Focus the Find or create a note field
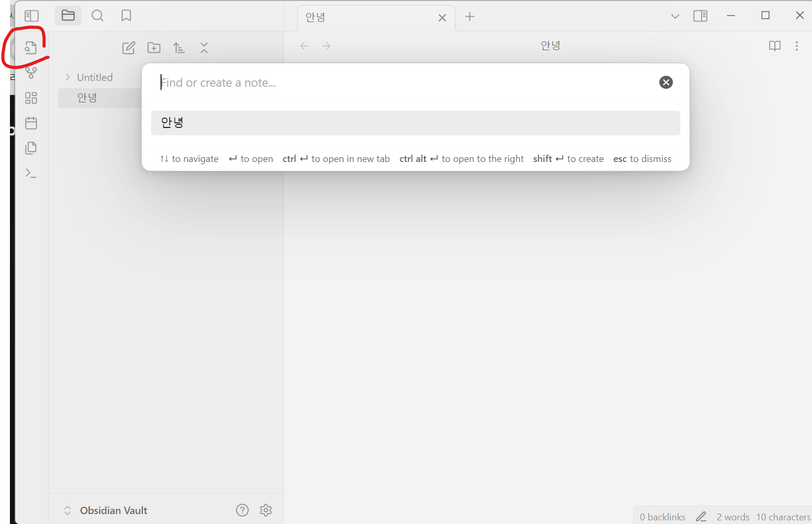Screen dimensions: 812x524 pos(405,83)
